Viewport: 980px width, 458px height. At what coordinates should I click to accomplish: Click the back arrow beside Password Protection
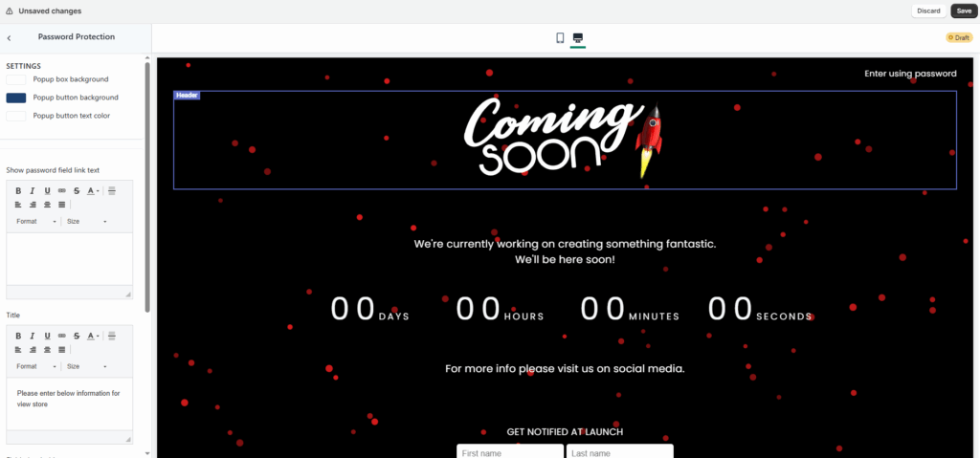point(10,37)
